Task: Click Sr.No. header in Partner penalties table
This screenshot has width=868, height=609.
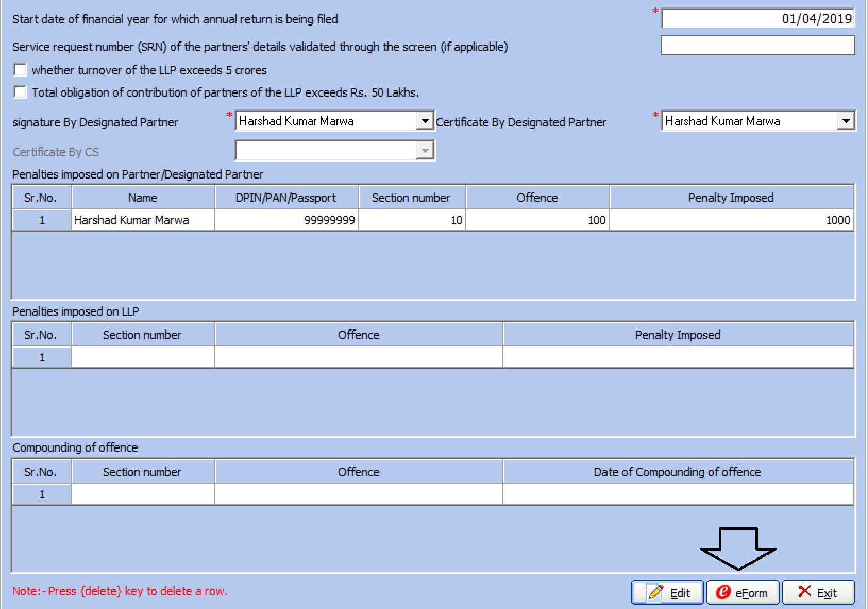Action: coord(42,197)
